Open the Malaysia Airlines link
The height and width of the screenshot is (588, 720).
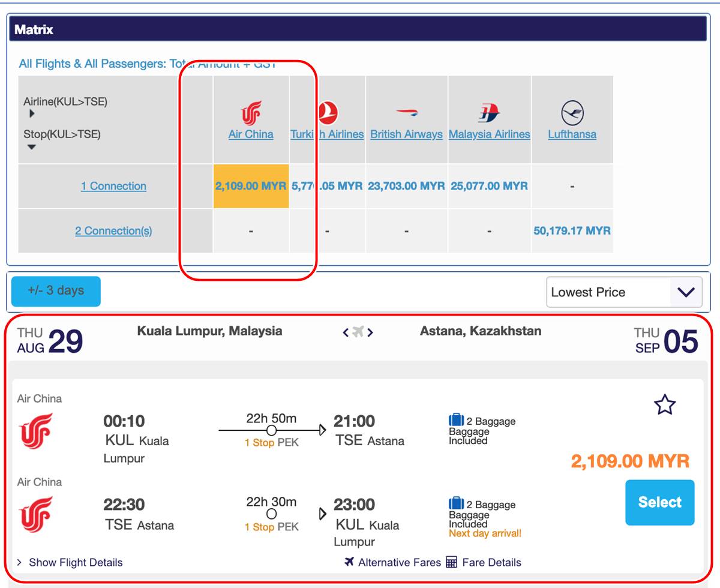(489, 134)
